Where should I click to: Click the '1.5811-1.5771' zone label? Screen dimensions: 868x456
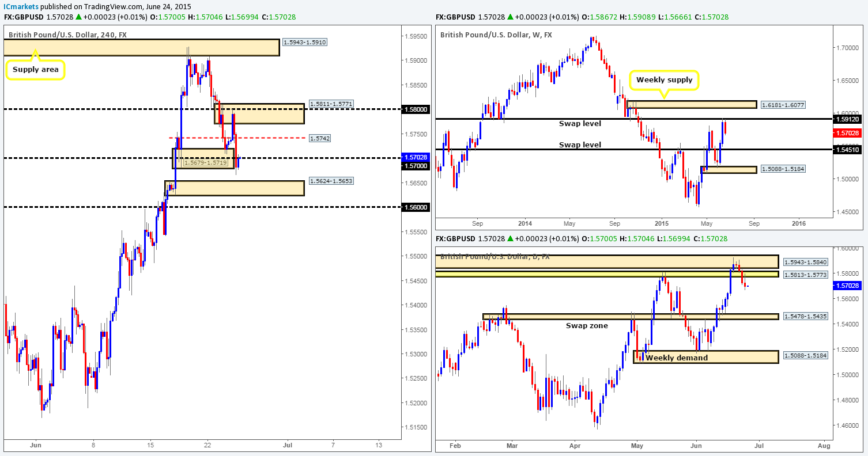pyautogui.click(x=331, y=104)
